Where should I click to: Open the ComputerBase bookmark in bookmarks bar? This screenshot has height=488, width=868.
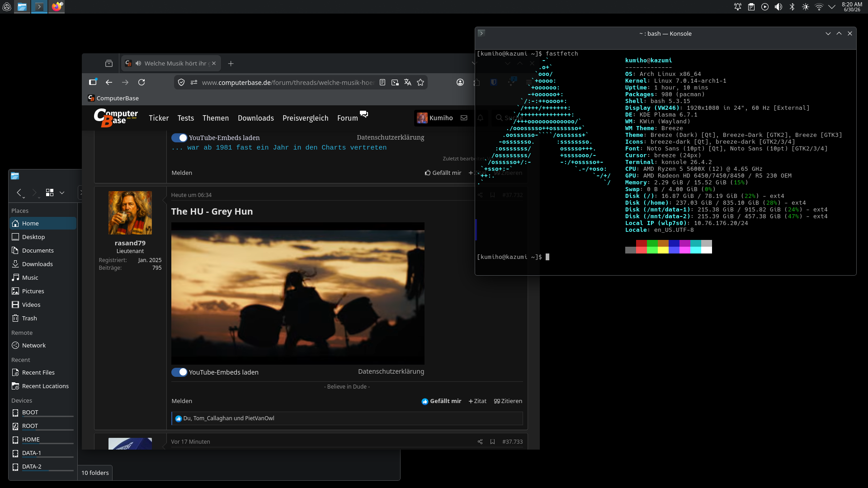point(113,98)
